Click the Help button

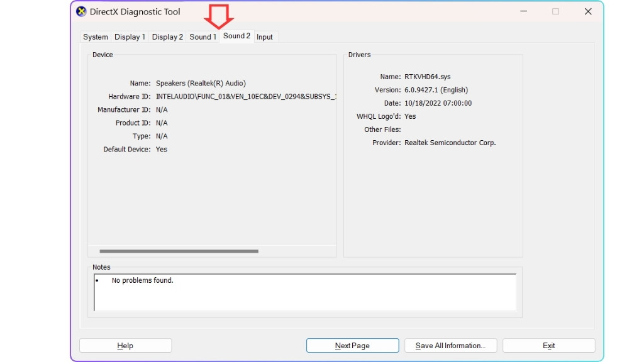(x=125, y=345)
